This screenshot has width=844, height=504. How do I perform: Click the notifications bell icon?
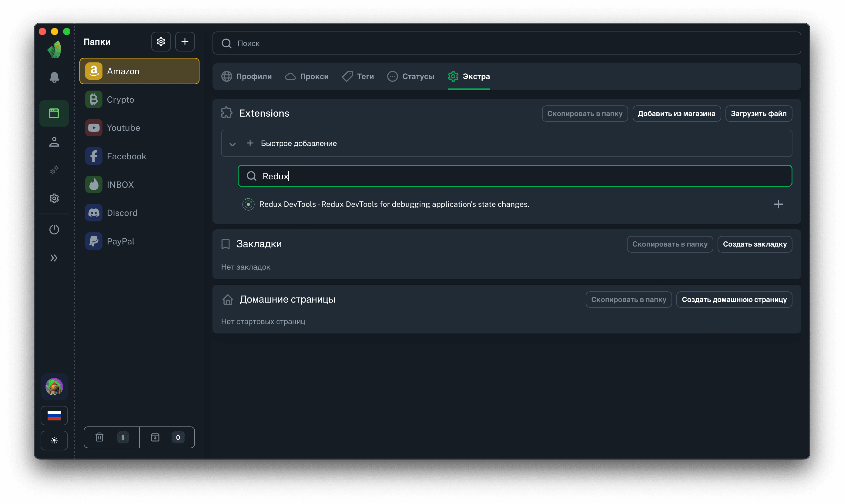tap(54, 78)
